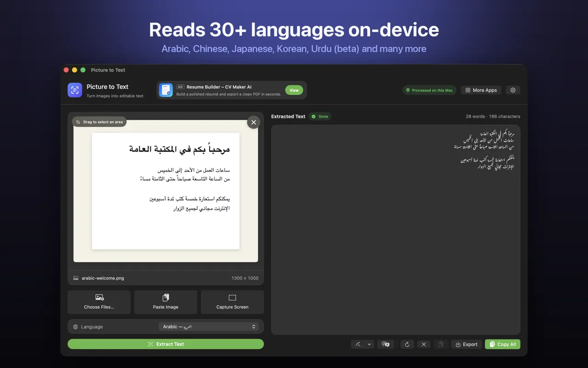Click the green Extract Text button
This screenshot has height=368, width=588.
[165, 344]
